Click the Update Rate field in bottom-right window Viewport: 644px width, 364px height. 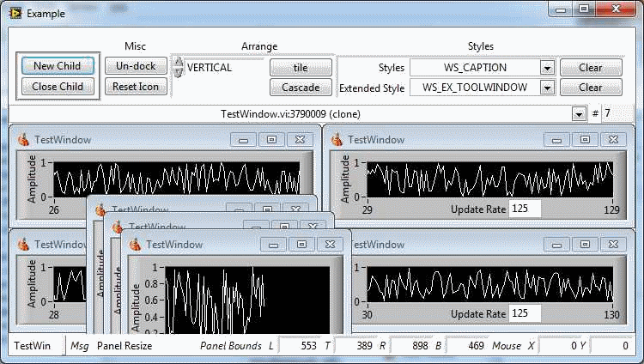tap(525, 314)
